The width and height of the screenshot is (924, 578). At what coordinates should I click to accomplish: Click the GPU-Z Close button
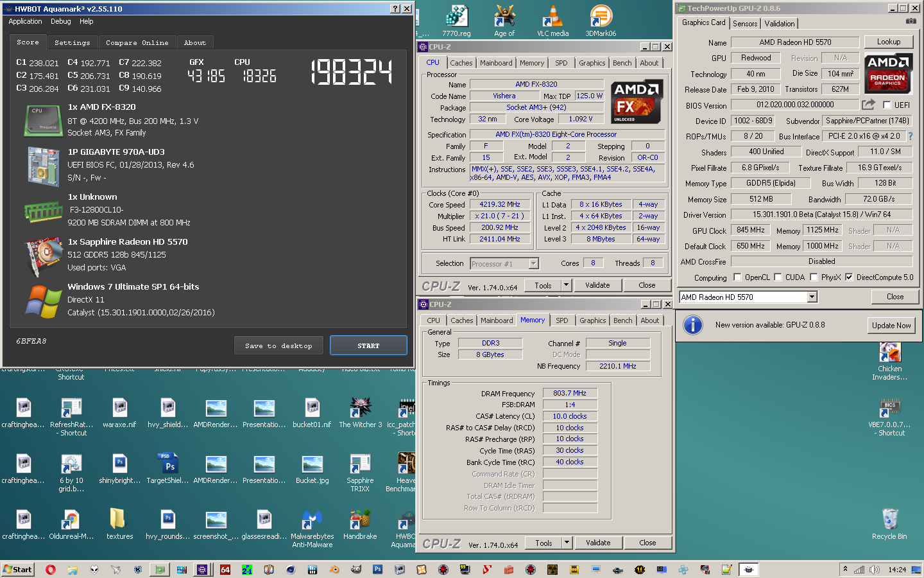[895, 297]
